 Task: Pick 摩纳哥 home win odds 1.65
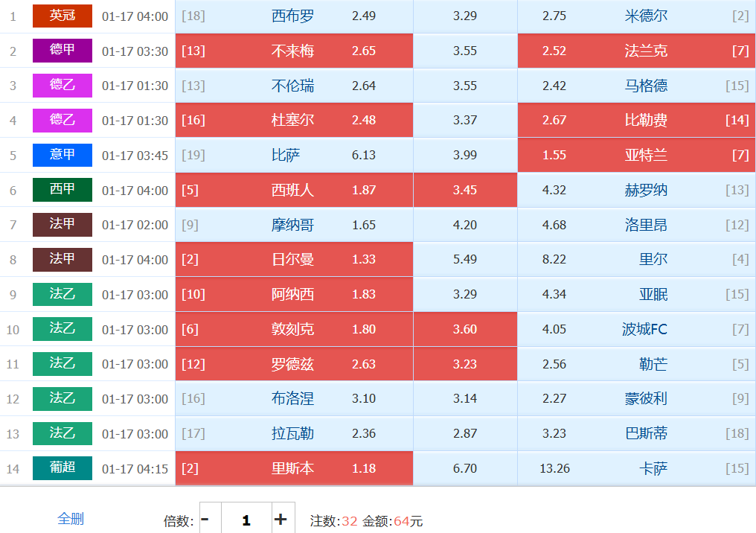(x=294, y=225)
